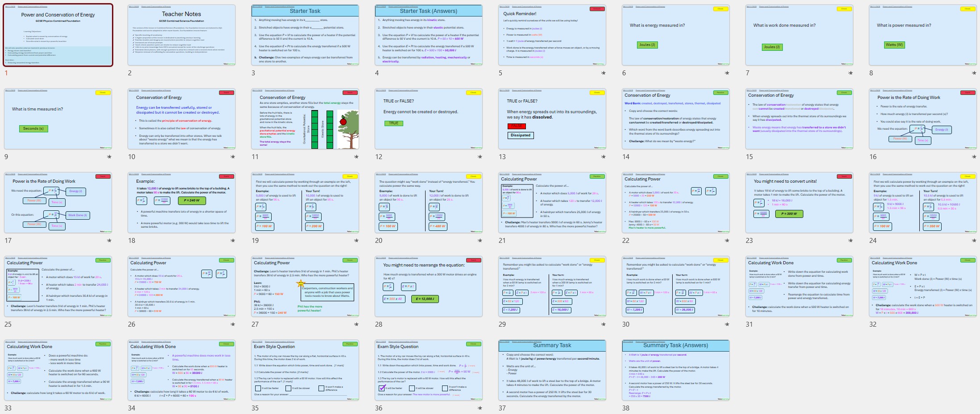Click the animation star beneath slide 27
The width and height of the screenshot is (980, 414).
click(356, 324)
